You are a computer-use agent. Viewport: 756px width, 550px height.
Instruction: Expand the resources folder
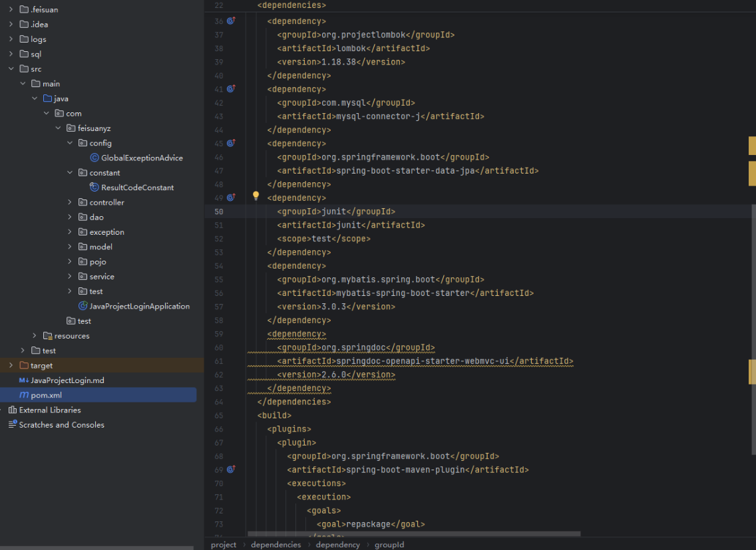pyautogui.click(x=35, y=336)
